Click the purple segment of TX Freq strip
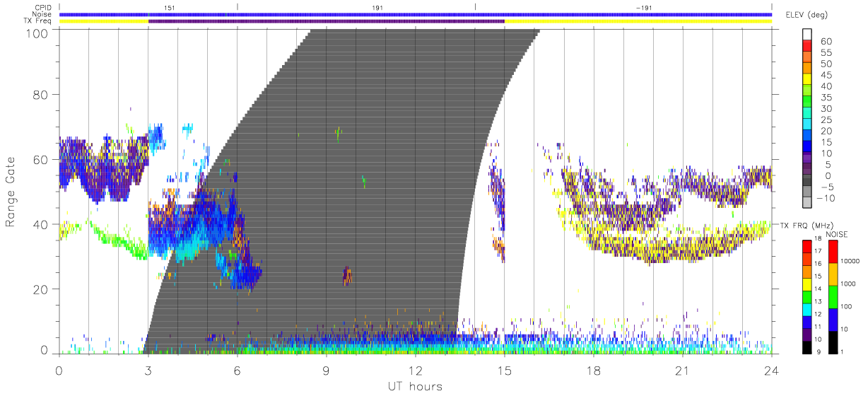The width and height of the screenshot is (868, 401). (x=326, y=21)
